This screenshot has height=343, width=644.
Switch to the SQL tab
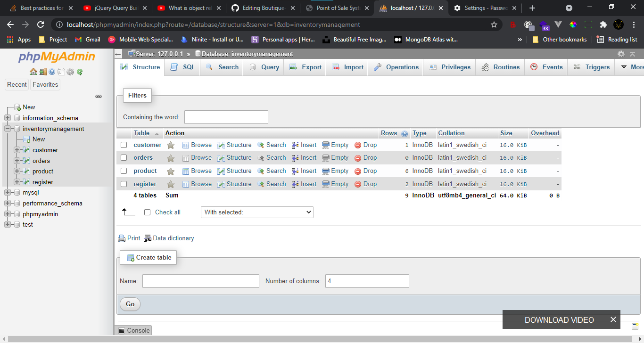(183, 67)
